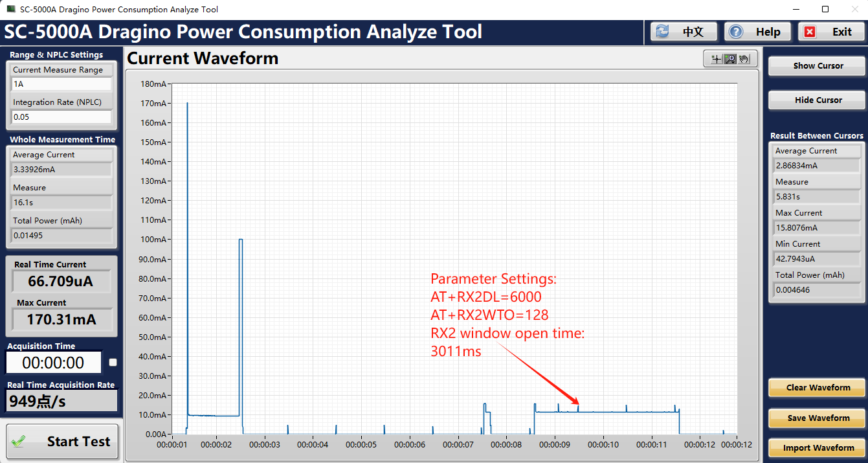Click the cursor Max Current 15.8076mA value
868x463 pixels.
pyautogui.click(x=818, y=228)
